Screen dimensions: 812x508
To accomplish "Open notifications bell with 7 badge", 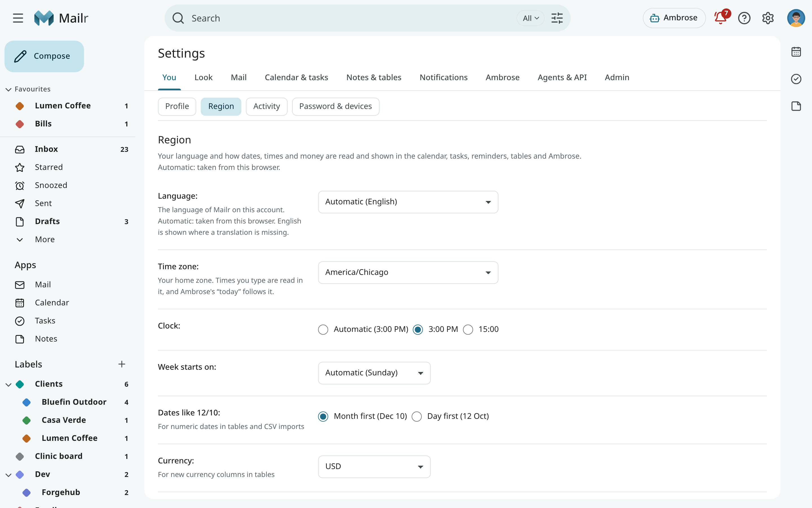I will tap(720, 18).
